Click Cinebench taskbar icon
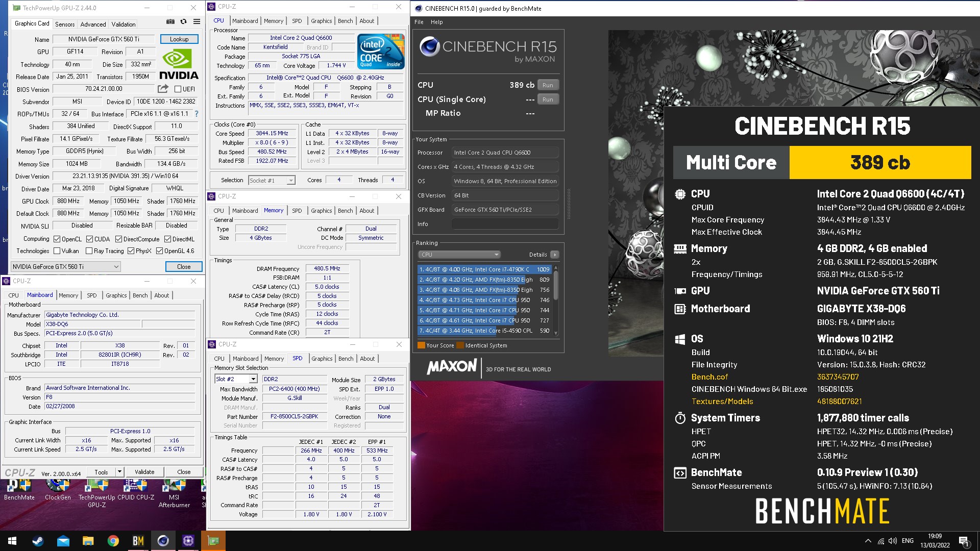The height and width of the screenshot is (551, 980). [x=163, y=541]
